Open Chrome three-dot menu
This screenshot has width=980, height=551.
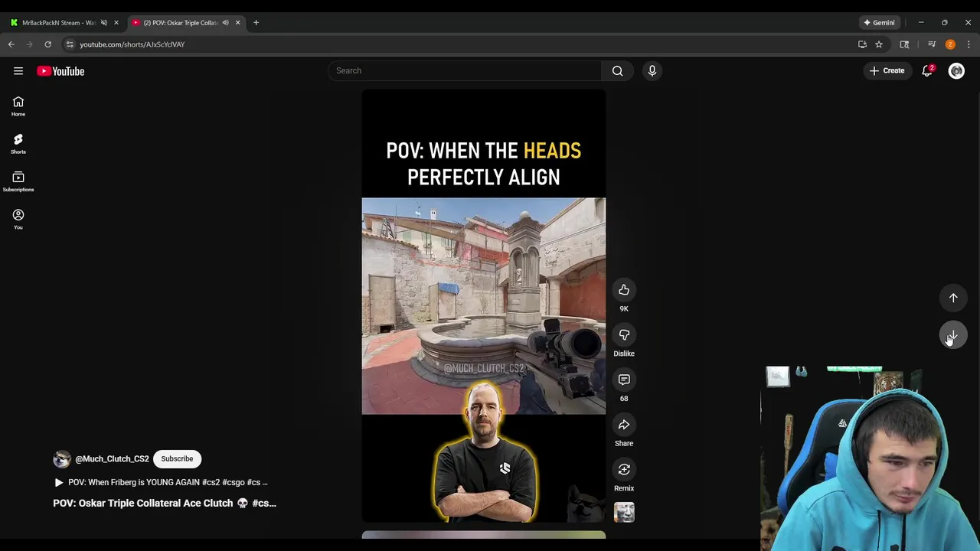tap(969, 44)
